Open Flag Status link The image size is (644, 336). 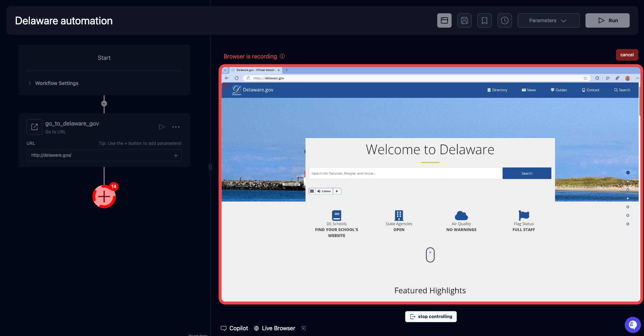524,221
